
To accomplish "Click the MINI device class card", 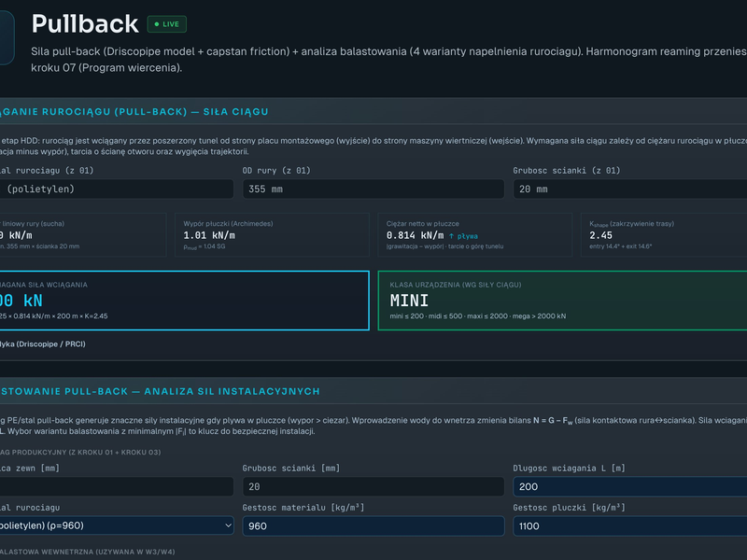I will tap(562, 301).
